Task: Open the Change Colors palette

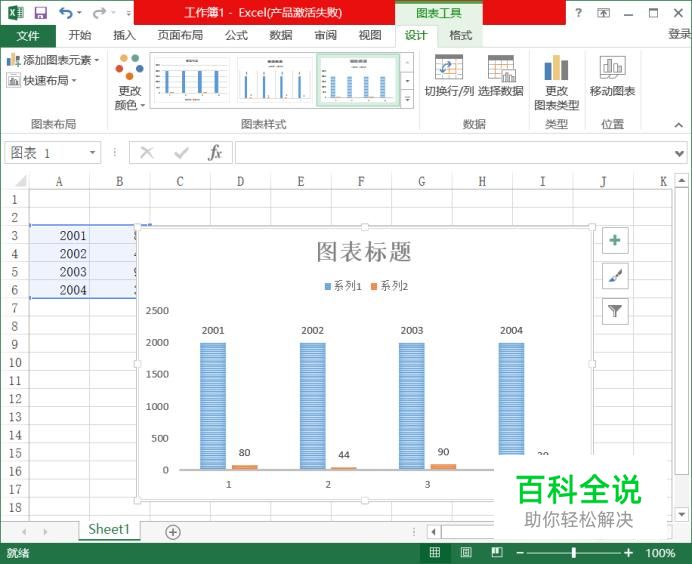Action: tap(129, 83)
